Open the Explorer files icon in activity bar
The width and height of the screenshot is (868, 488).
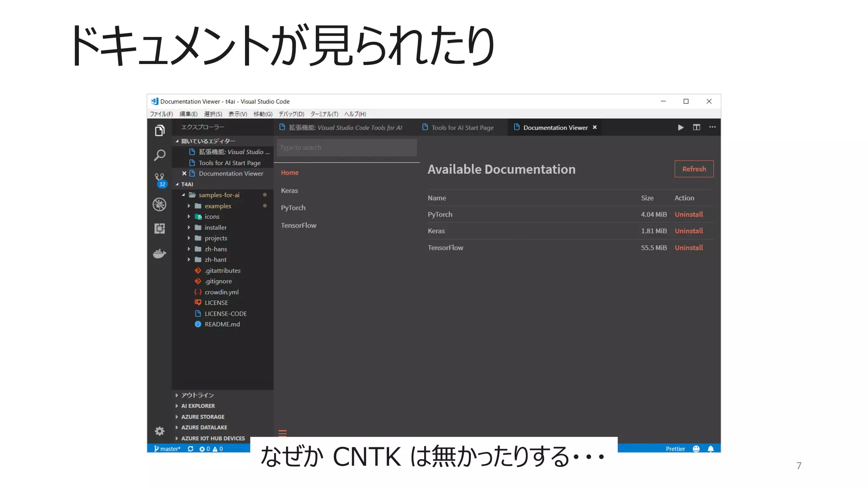(159, 130)
